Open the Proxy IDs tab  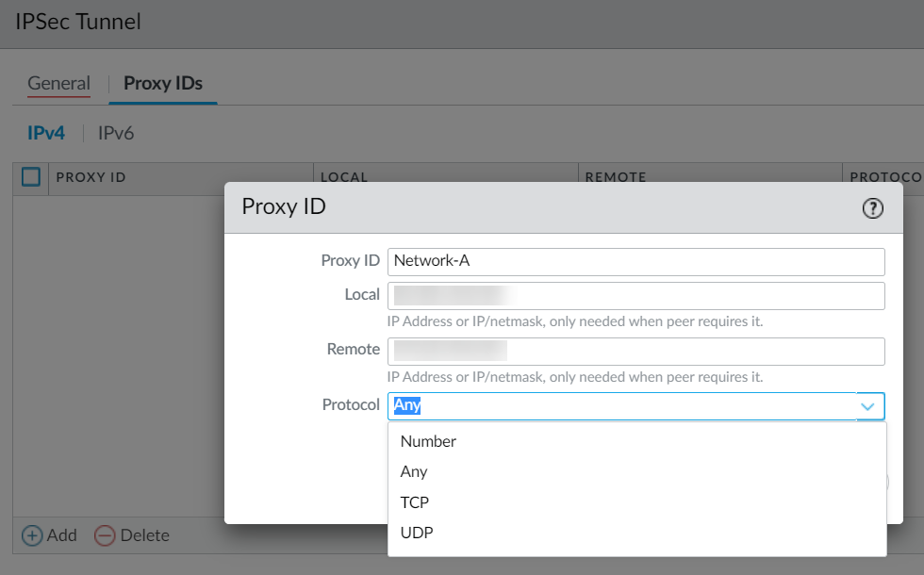click(163, 83)
